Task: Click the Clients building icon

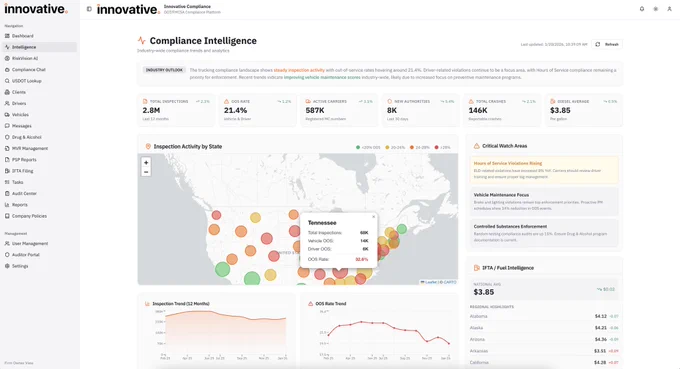Action: pos(7,92)
